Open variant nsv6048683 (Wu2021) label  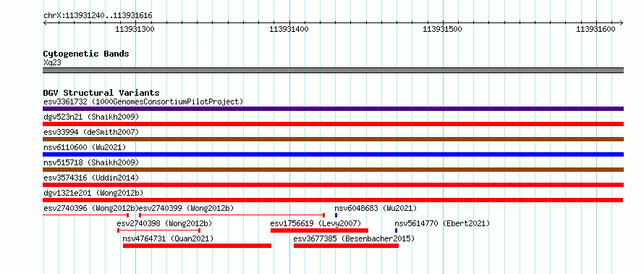pos(376,208)
